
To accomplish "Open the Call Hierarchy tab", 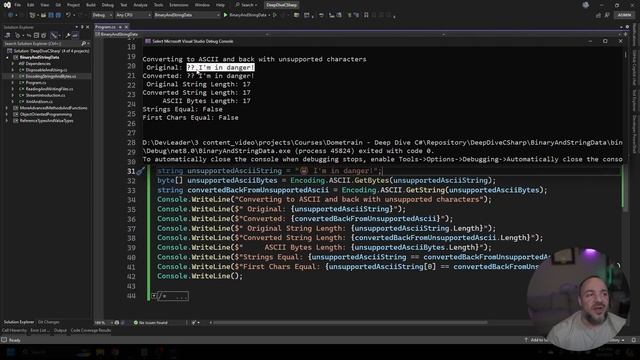I will coord(14,330).
